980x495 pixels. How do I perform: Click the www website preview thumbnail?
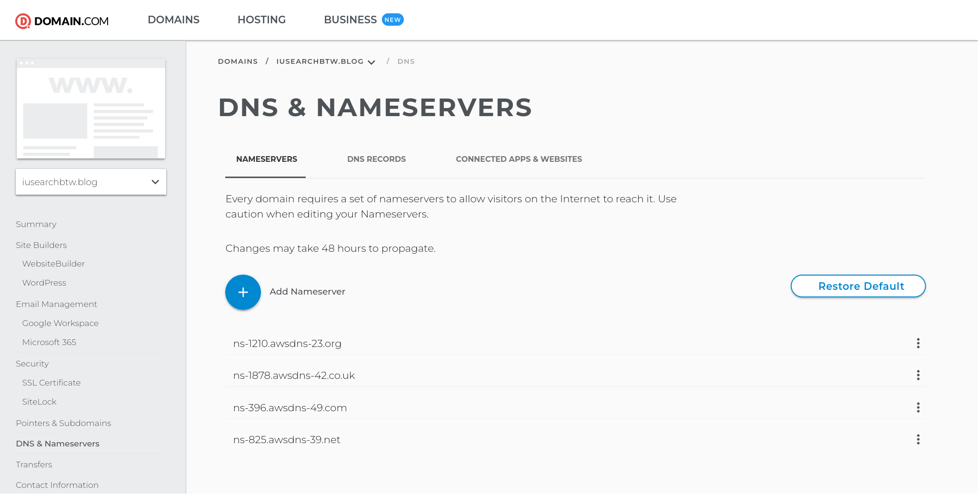pyautogui.click(x=90, y=108)
